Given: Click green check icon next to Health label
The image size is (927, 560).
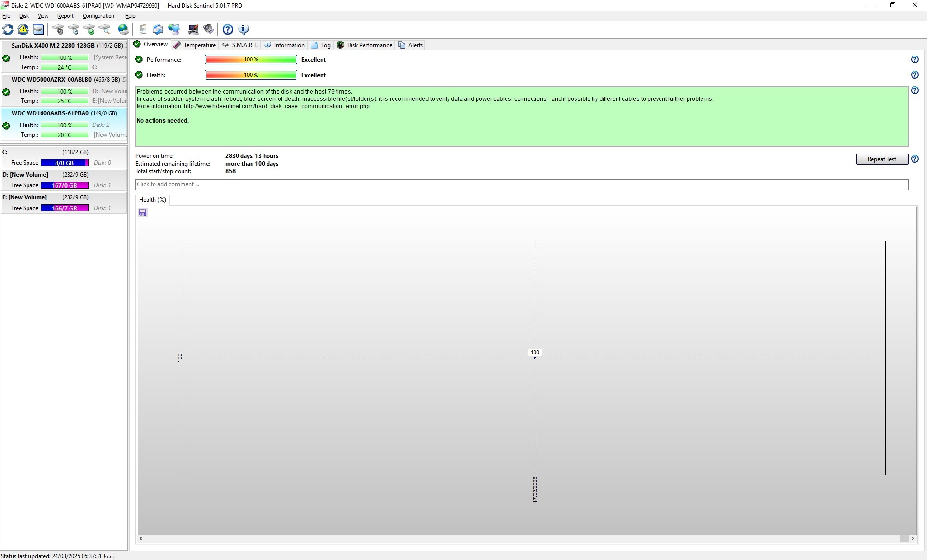Looking at the screenshot, I should 139,75.
